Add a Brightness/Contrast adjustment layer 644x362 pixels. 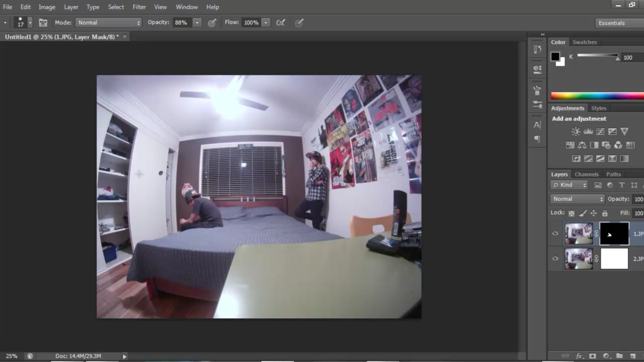(575, 131)
